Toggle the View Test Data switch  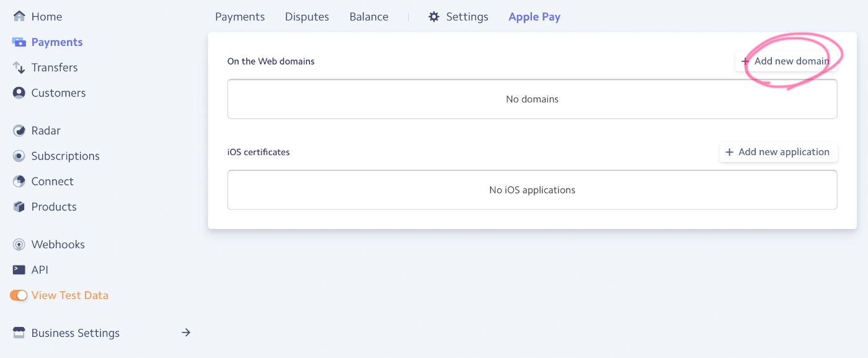pos(19,295)
